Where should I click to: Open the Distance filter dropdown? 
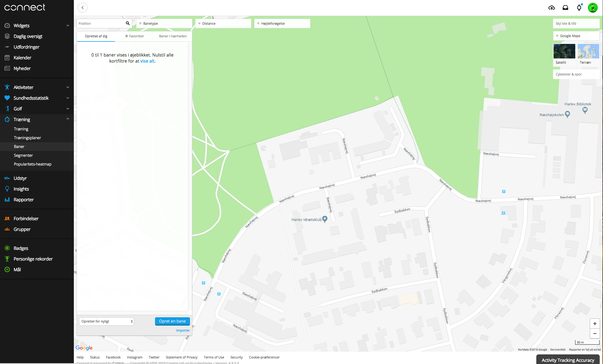(223, 24)
